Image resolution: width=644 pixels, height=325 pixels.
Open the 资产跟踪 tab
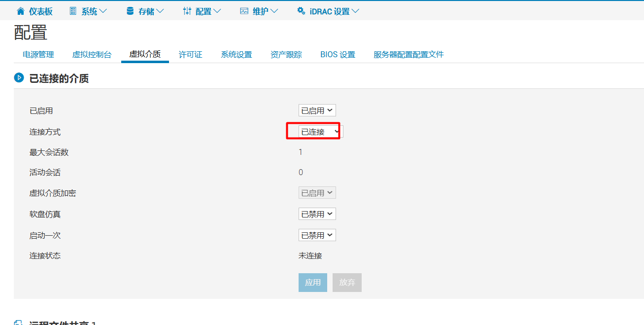(x=286, y=55)
